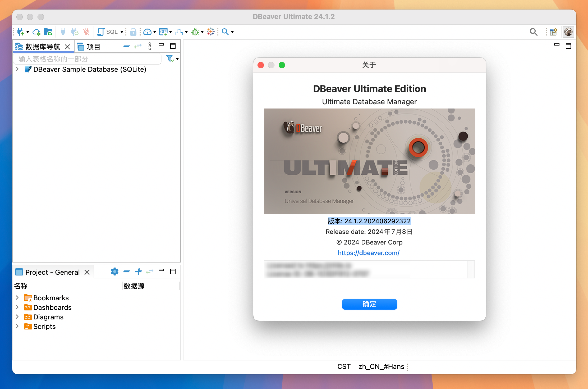
Task: Expand the boxes tools dropdown arrow
Action: (x=186, y=32)
